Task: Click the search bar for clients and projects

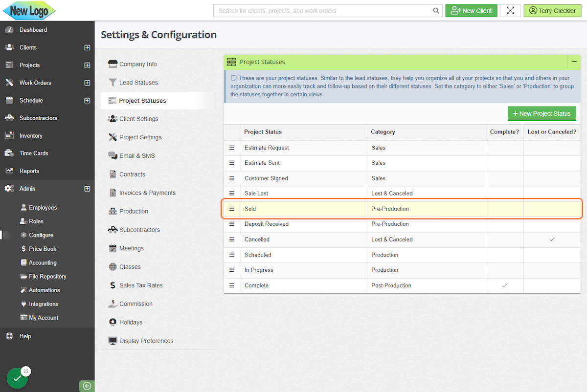Action: (x=323, y=10)
